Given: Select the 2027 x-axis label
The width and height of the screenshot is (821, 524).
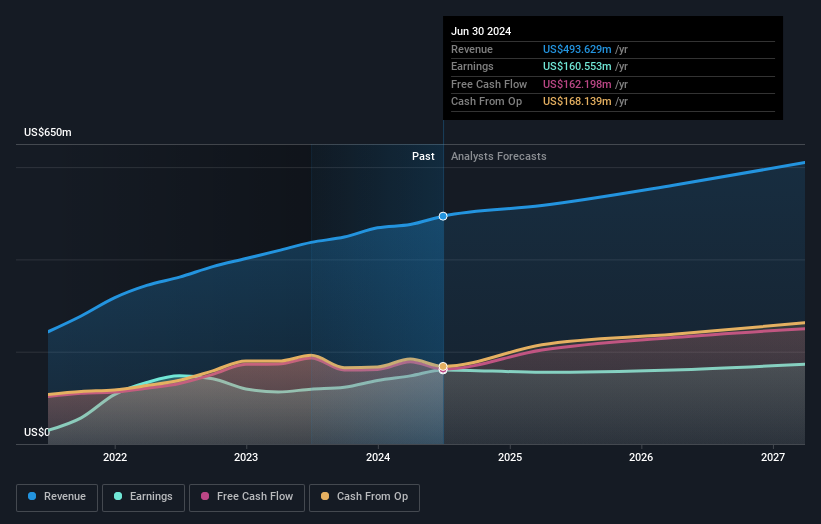Looking at the screenshot, I should (x=773, y=458).
